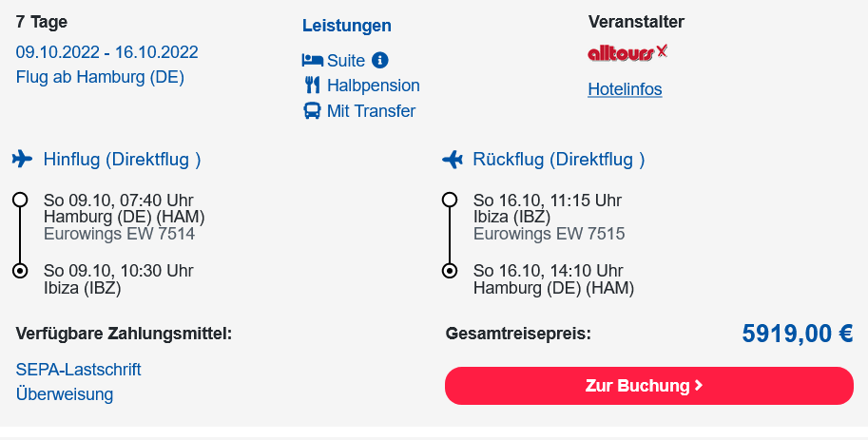Click the Hinflug airplane icon

pyautogui.click(x=22, y=159)
